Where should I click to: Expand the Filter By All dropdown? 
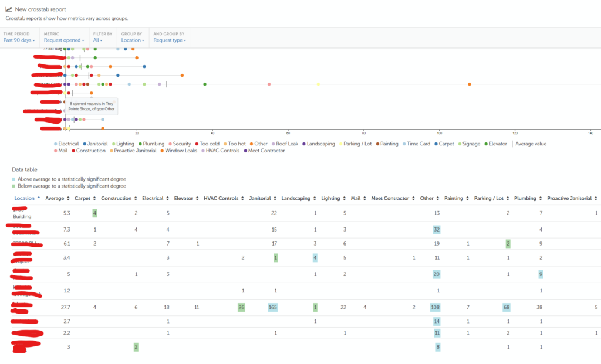tap(98, 40)
